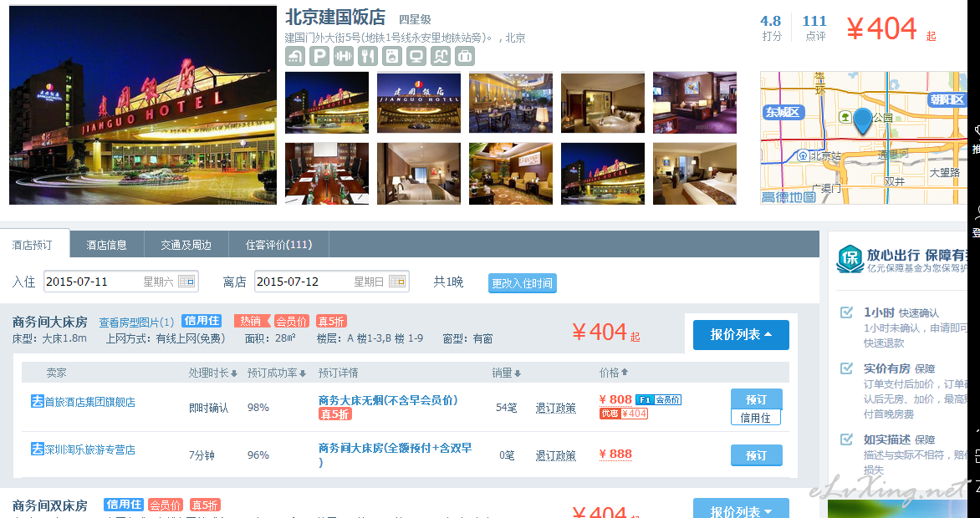Click the 真5折 tag under 商务大床无烟
The image size is (980, 518).
(335, 414)
